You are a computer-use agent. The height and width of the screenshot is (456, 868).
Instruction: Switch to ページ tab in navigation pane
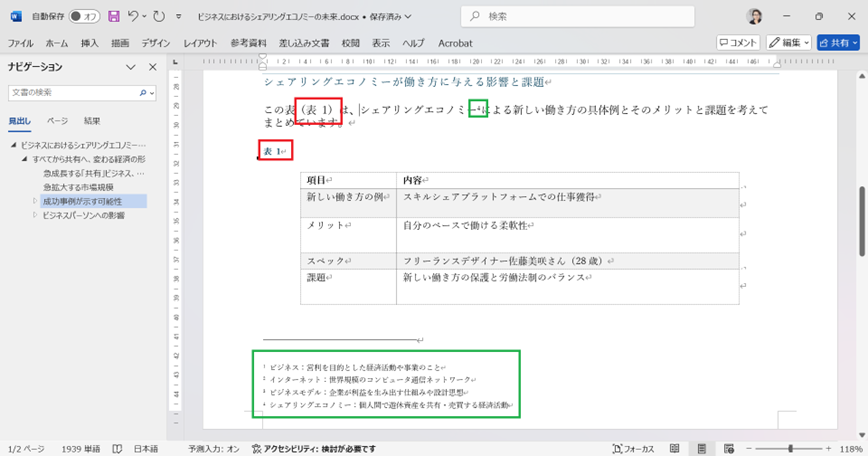58,120
